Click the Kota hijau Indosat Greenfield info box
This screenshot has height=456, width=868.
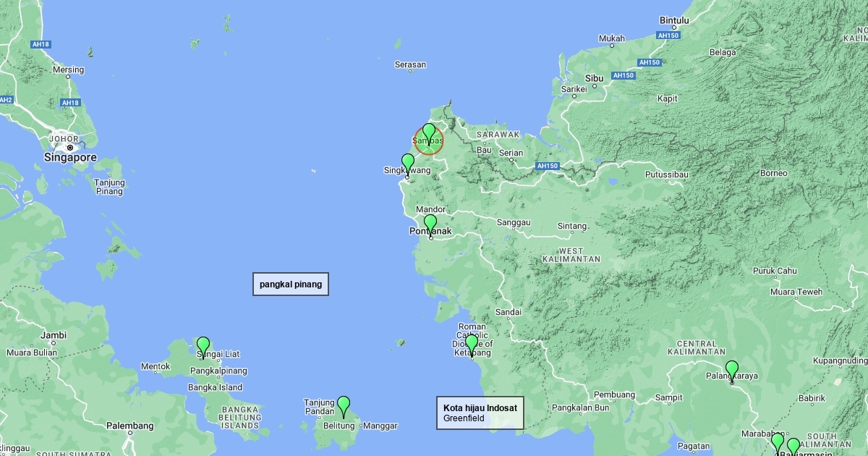[480, 413]
